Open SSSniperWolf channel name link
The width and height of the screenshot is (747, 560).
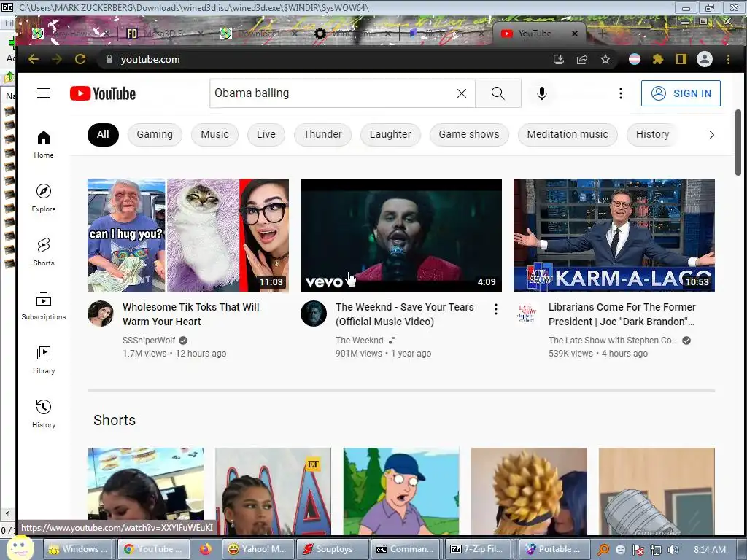tap(149, 341)
